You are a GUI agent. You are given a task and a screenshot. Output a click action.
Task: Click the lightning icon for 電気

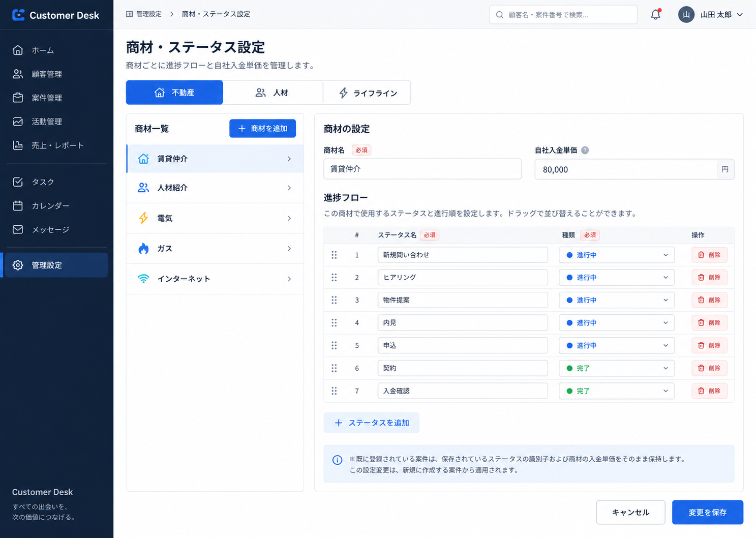(x=143, y=218)
